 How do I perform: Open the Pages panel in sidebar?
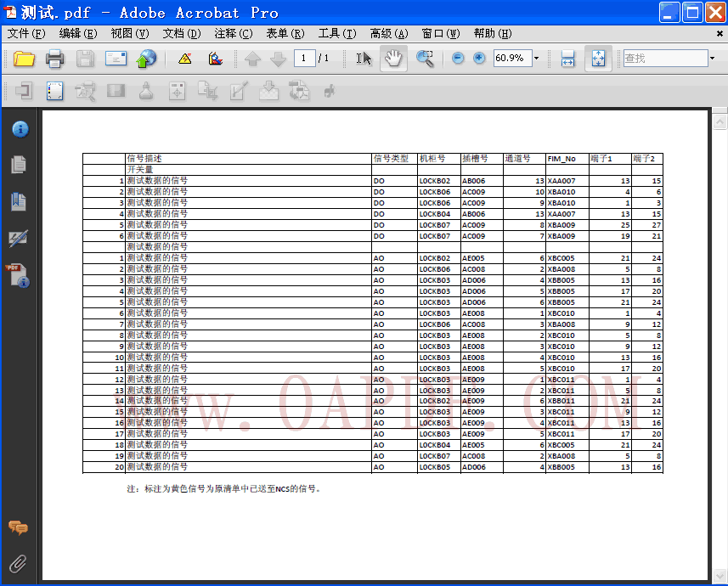coord(19,165)
